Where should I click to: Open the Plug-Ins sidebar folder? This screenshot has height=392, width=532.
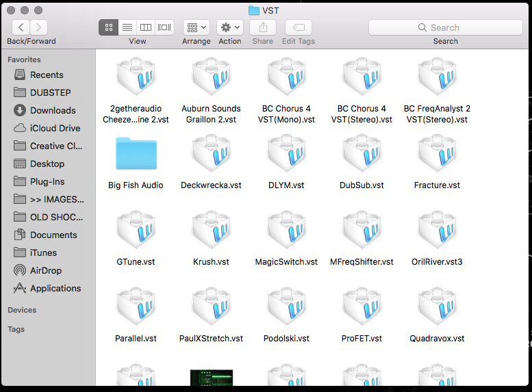click(x=47, y=182)
